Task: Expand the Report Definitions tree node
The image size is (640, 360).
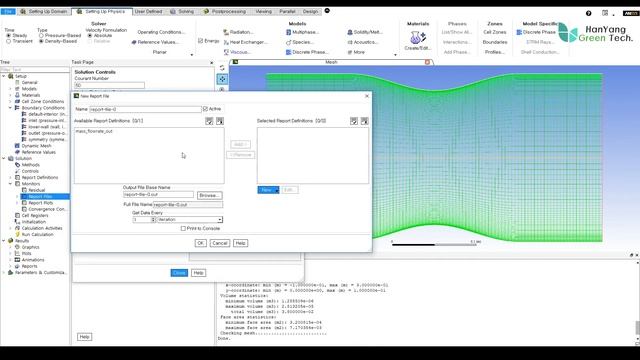Action: pos(10,178)
